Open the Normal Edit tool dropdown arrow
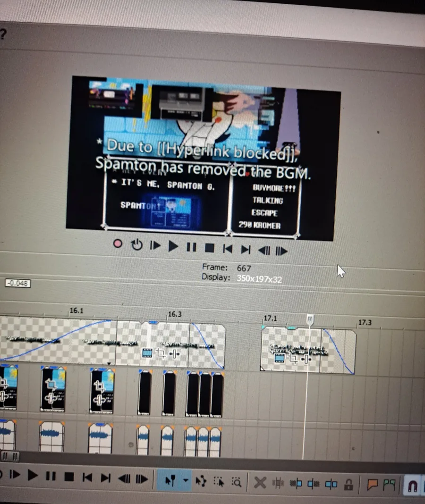This screenshot has width=425, height=504. (186, 480)
